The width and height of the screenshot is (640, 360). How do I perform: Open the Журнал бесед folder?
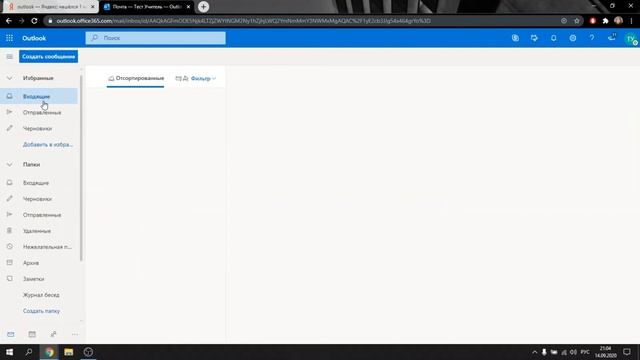(x=39, y=295)
